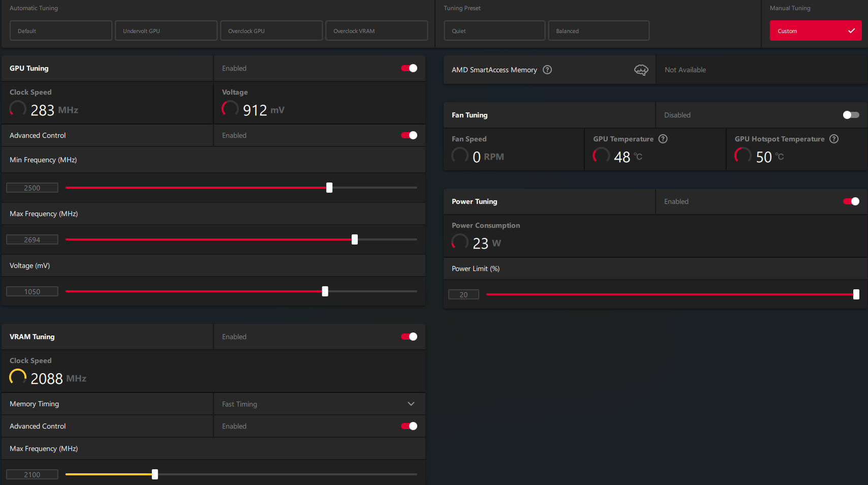868x485 pixels.
Task: Click the Power Limit (%) label
Action: coord(476,268)
